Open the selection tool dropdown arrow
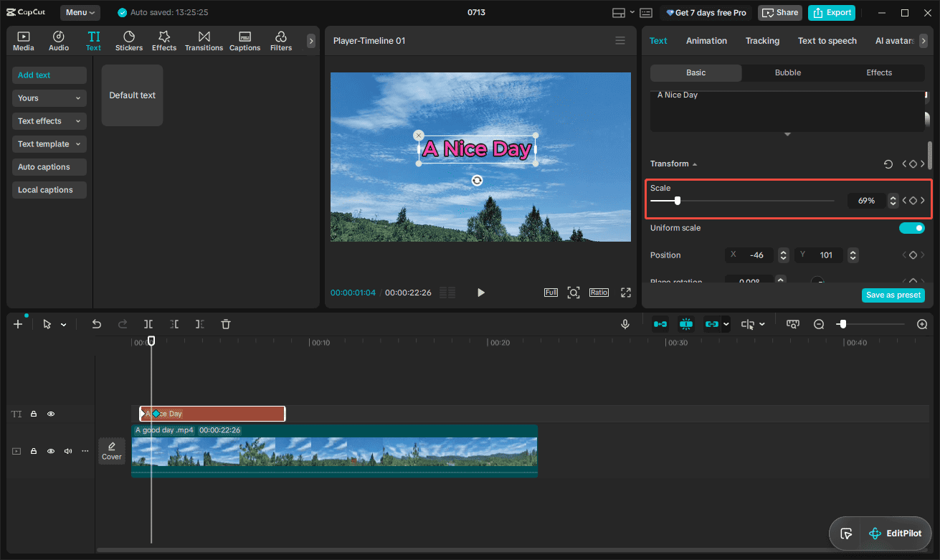 pos(63,325)
